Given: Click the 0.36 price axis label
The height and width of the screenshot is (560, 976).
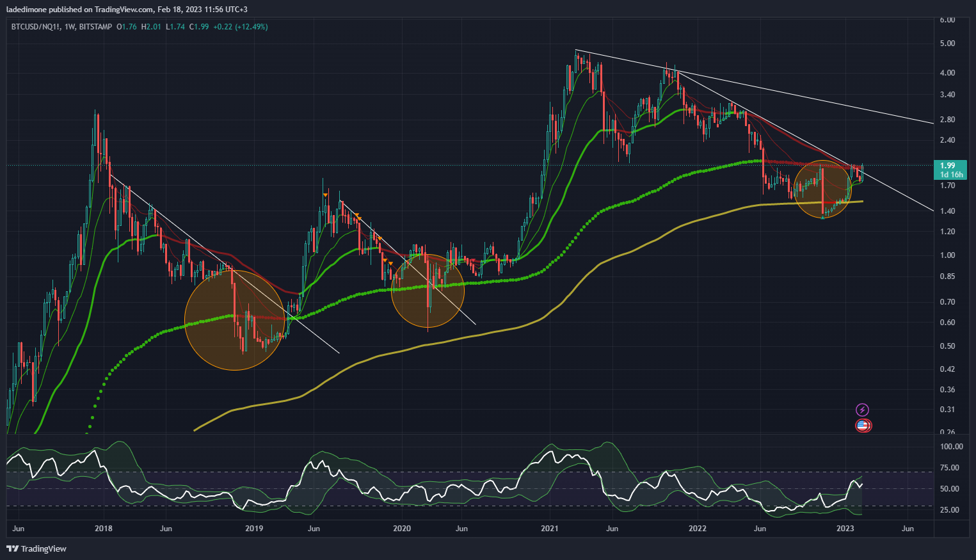Looking at the screenshot, I should pyautogui.click(x=947, y=390).
